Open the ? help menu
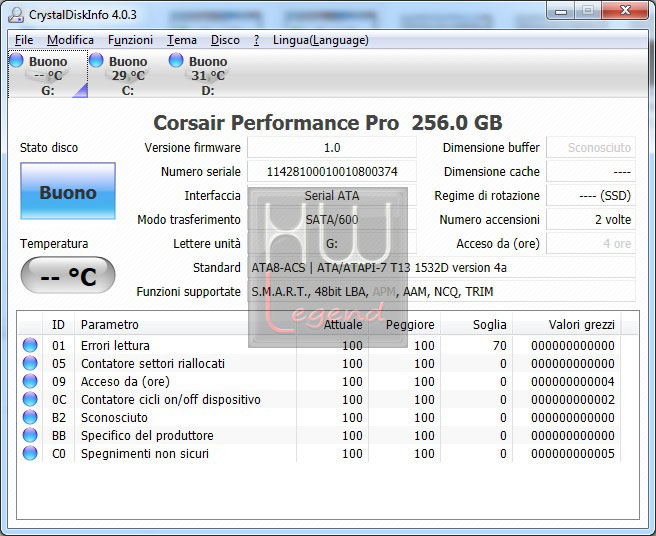 tap(256, 40)
